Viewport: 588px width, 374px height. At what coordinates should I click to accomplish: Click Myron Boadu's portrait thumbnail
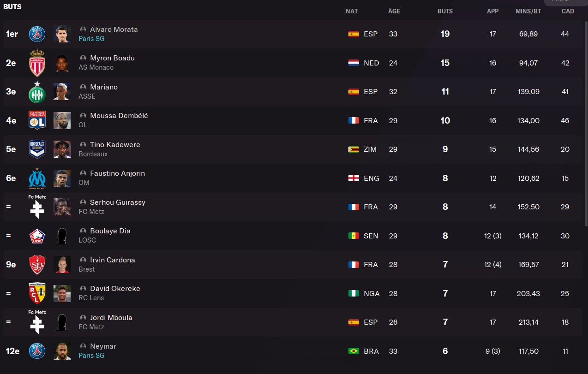pyautogui.click(x=62, y=63)
